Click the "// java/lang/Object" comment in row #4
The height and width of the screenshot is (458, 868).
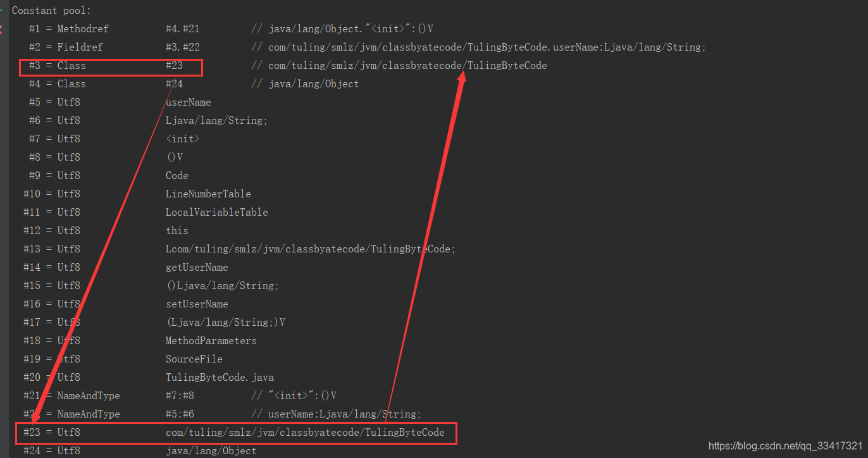(x=305, y=84)
